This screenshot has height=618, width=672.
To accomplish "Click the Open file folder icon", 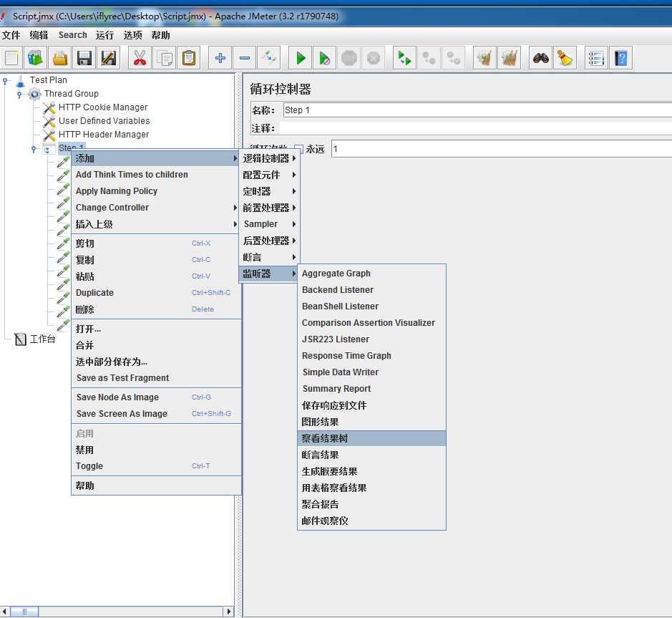I will pyautogui.click(x=60, y=58).
